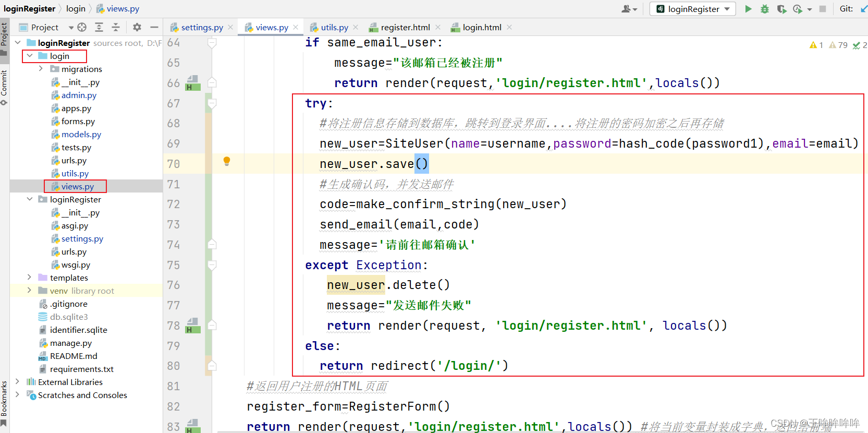Collapse the loginRegister root folder
868x433 pixels.
18,42
